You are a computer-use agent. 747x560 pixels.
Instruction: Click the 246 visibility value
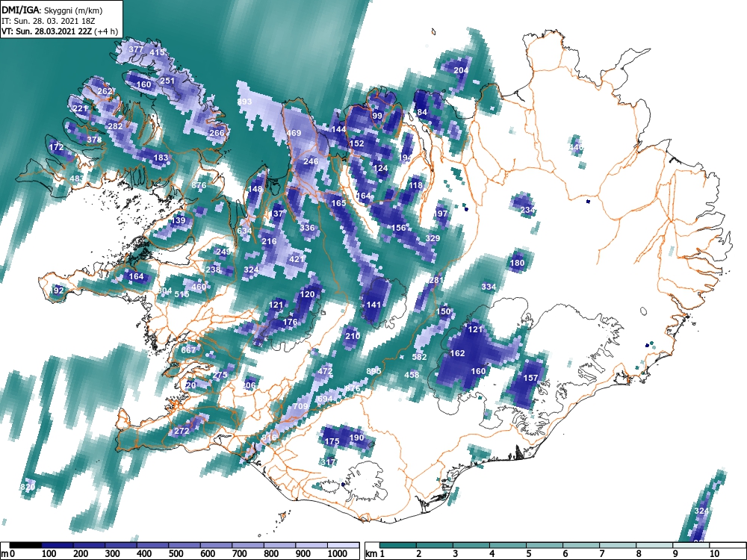(x=311, y=161)
